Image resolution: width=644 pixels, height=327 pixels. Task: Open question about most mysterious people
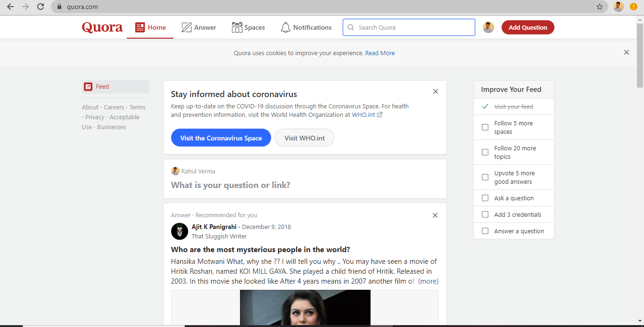(261, 249)
